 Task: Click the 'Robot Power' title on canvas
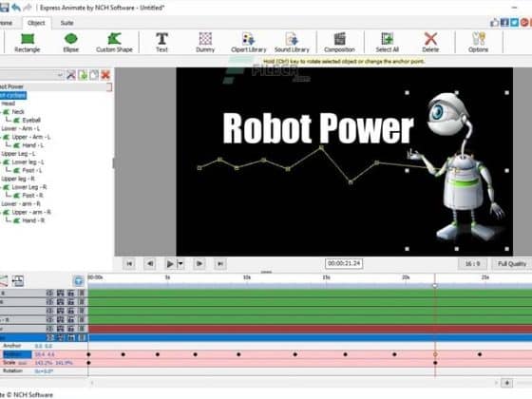(318, 128)
